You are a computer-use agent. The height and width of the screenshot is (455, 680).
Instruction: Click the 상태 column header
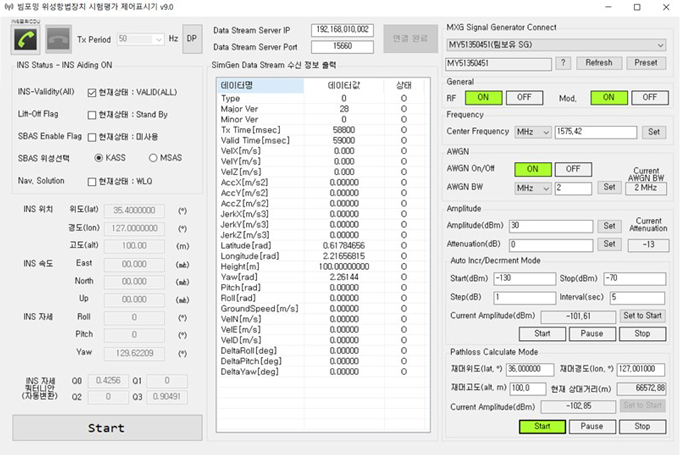coord(404,85)
